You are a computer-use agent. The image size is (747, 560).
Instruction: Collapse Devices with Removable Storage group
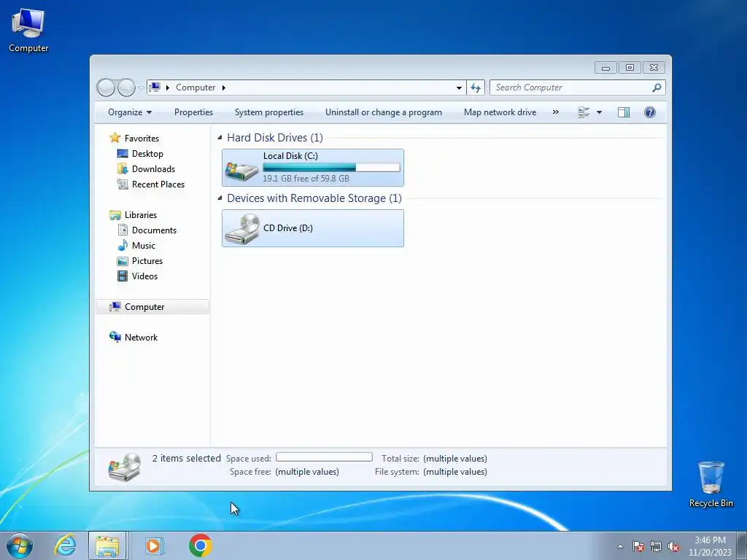pos(220,198)
